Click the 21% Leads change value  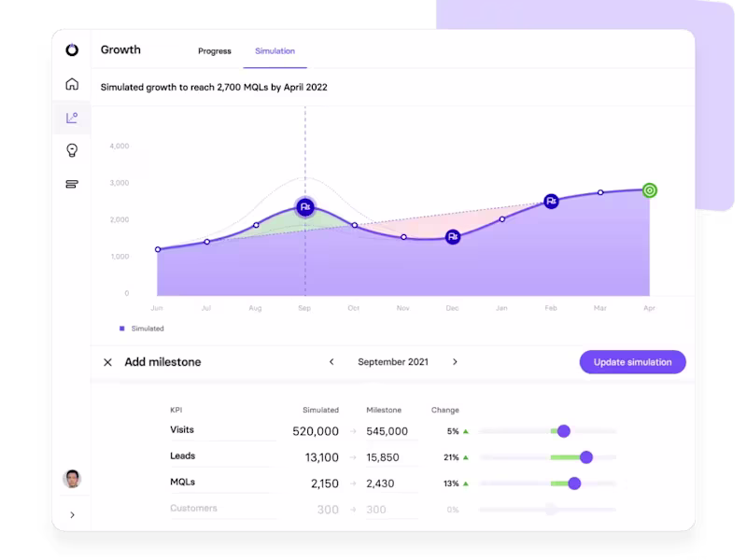point(451,457)
